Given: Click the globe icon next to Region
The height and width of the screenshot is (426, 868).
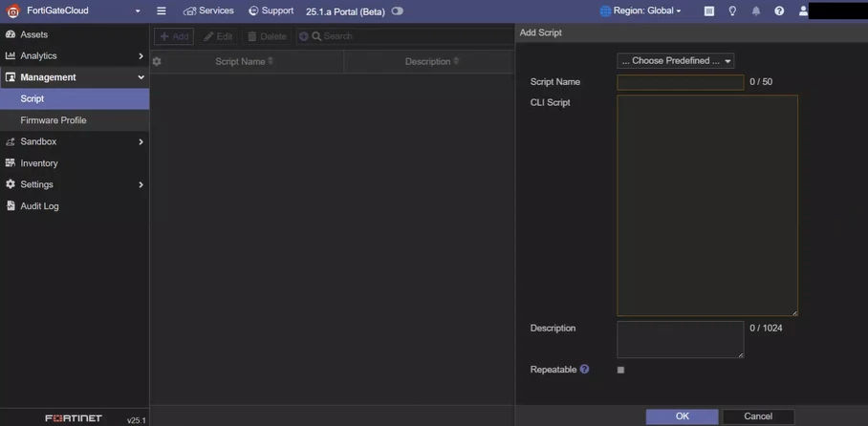Looking at the screenshot, I should tap(606, 11).
